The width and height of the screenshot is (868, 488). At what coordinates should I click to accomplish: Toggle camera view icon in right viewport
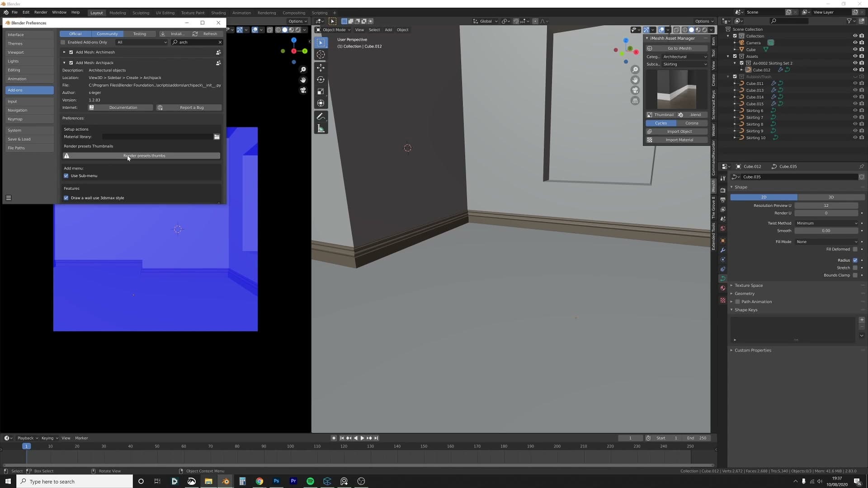[635, 90]
